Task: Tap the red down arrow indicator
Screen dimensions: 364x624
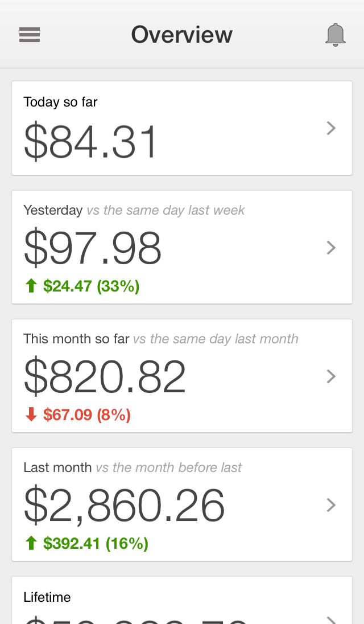Action: (x=31, y=414)
